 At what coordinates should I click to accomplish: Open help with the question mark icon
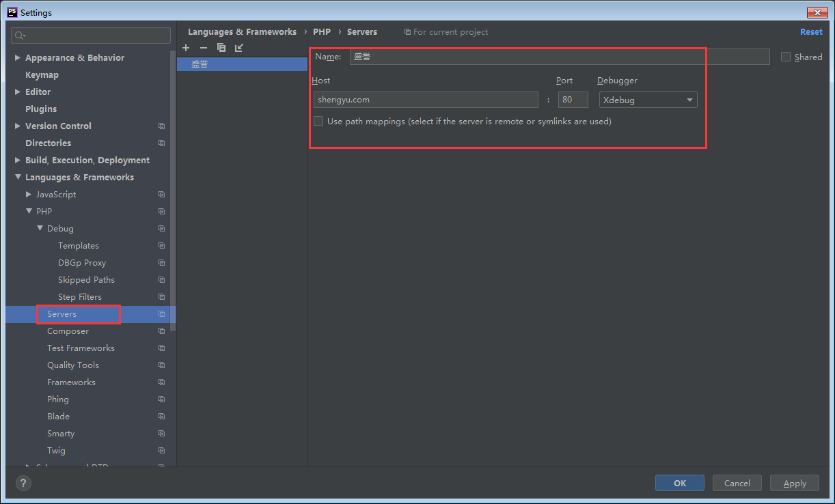click(x=23, y=483)
